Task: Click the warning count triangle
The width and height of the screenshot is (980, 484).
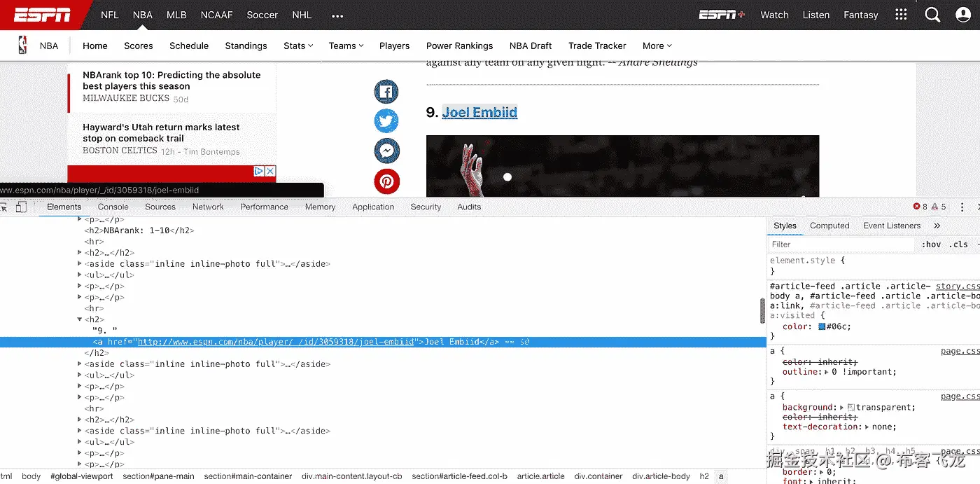Action: click(934, 207)
